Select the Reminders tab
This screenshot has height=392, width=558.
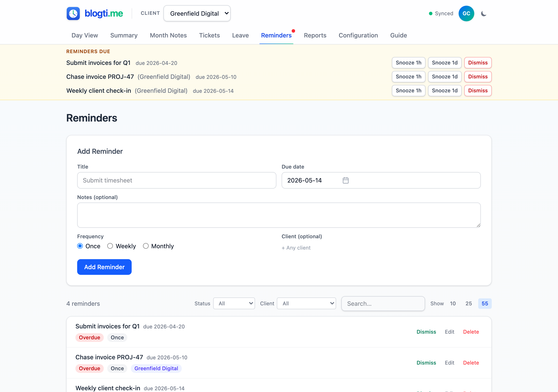276,35
